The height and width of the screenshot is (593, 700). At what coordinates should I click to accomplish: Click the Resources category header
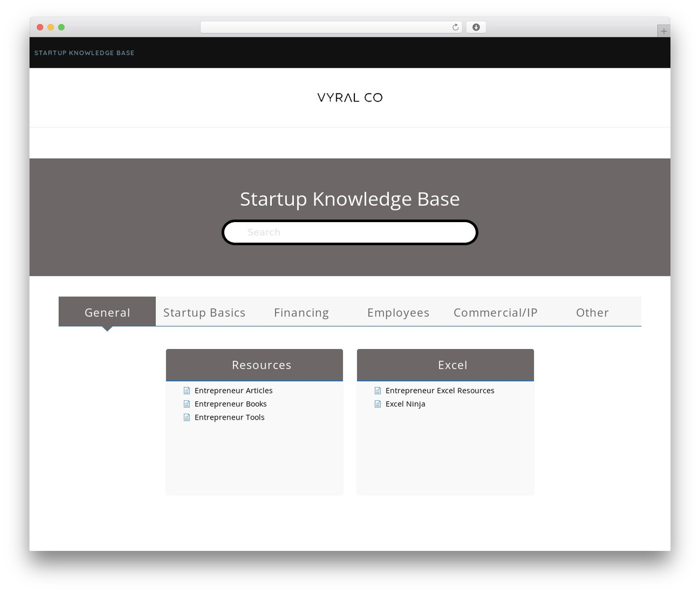click(254, 365)
